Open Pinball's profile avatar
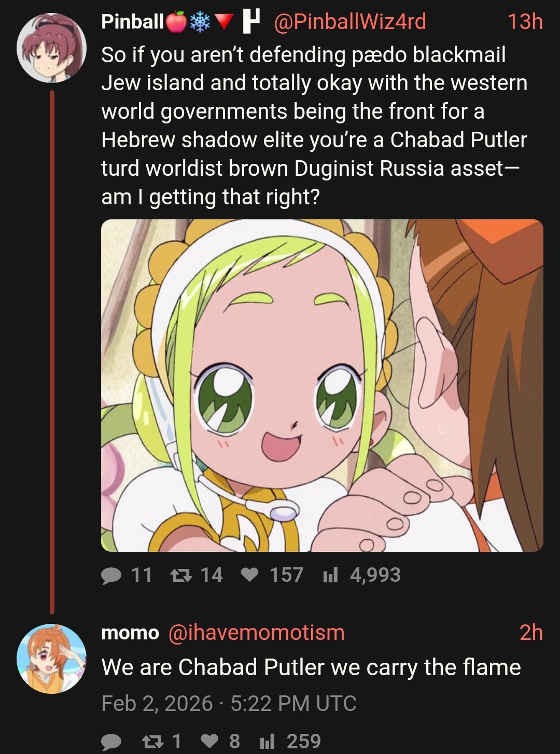 point(51,48)
